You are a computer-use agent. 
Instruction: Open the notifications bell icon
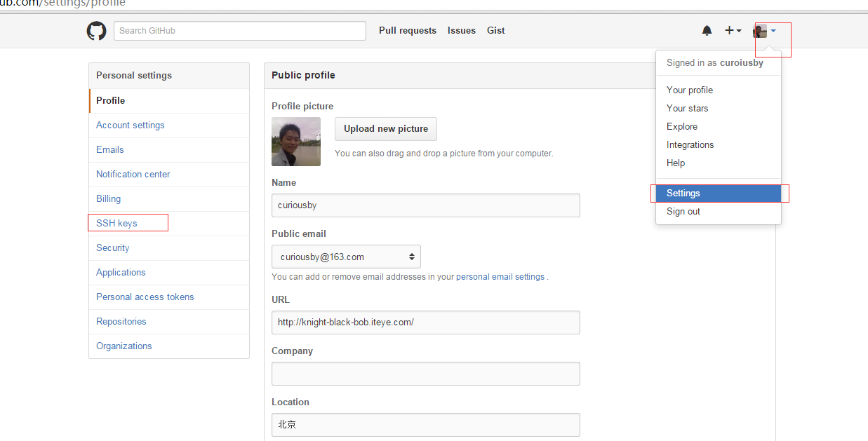(707, 31)
